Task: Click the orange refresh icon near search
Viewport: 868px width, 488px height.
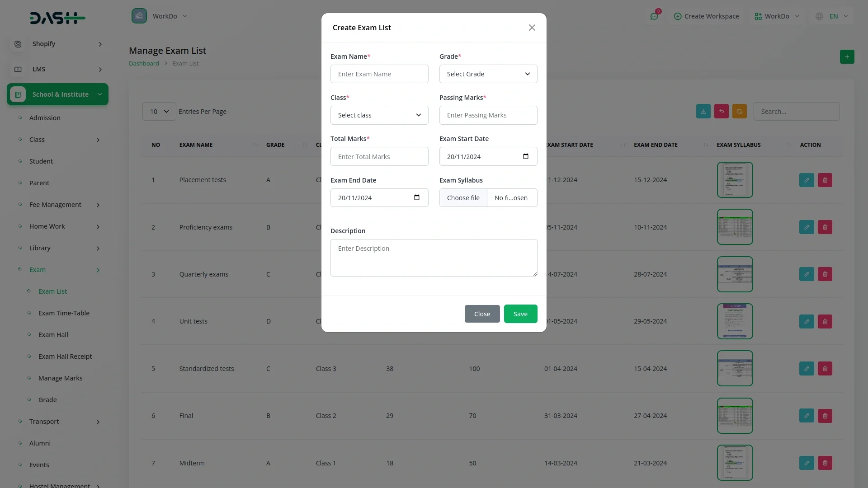Action: click(739, 112)
